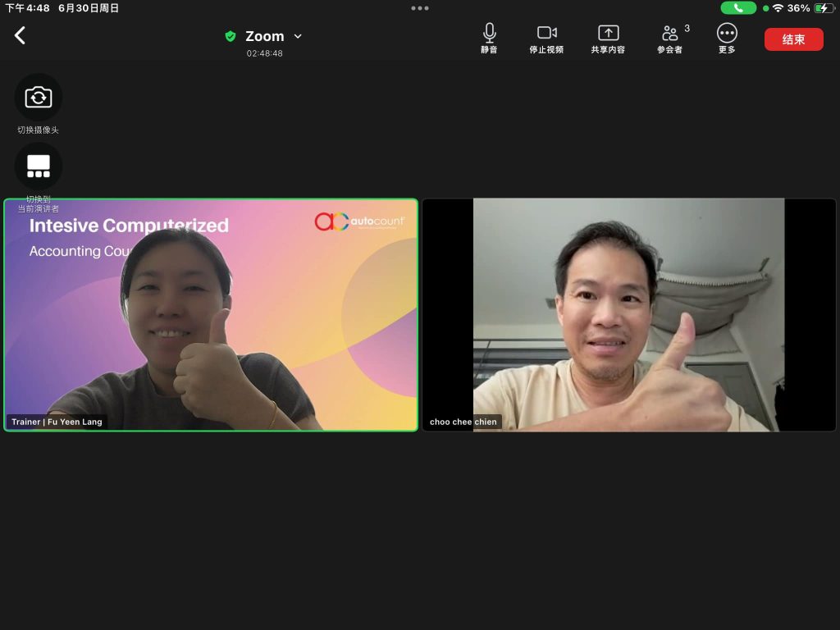Expand the Zoom meeting info dropdown chevron
The image size is (840, 630).
tap(298, 36)
